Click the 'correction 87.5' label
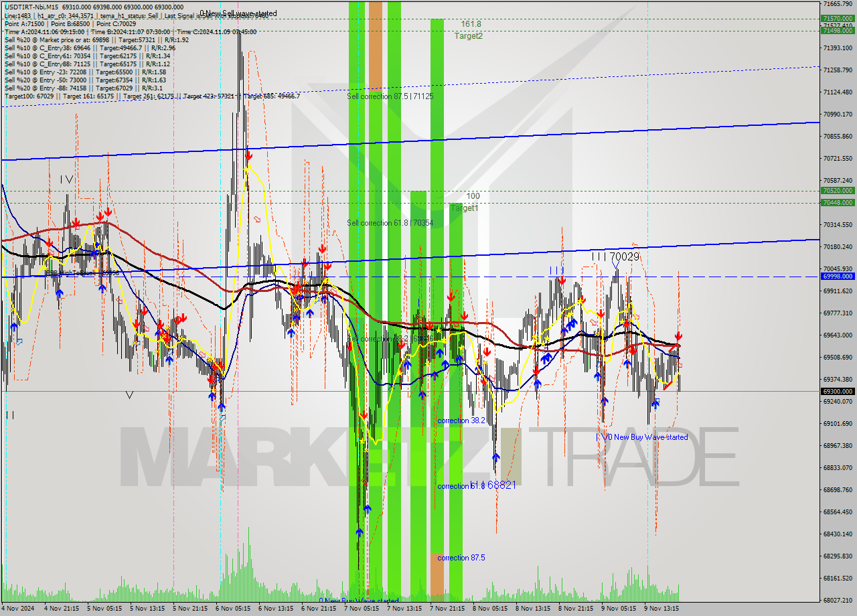The height and width of the screenshot is (616, 857). pyautogui.click(x=461, y=558)
